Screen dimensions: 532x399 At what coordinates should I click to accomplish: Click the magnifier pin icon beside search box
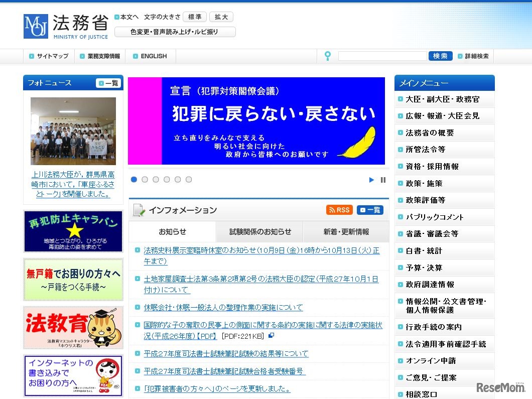pyautogui.click(x=328, y=56)
